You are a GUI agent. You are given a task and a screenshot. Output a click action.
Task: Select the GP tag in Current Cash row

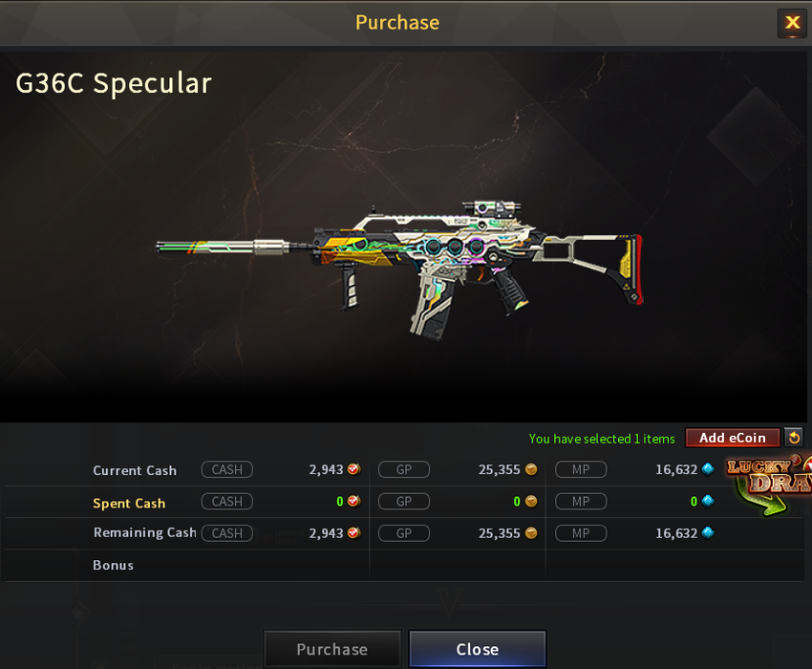(404, 469)
